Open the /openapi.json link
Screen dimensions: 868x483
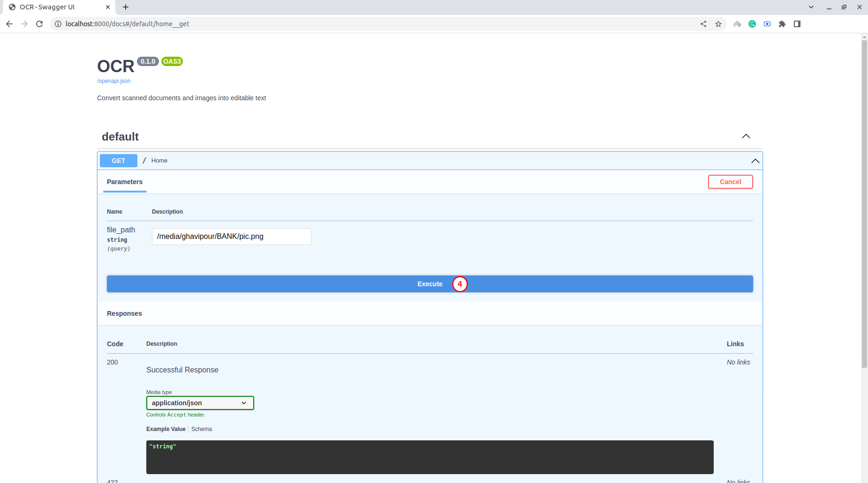(114, 81)
